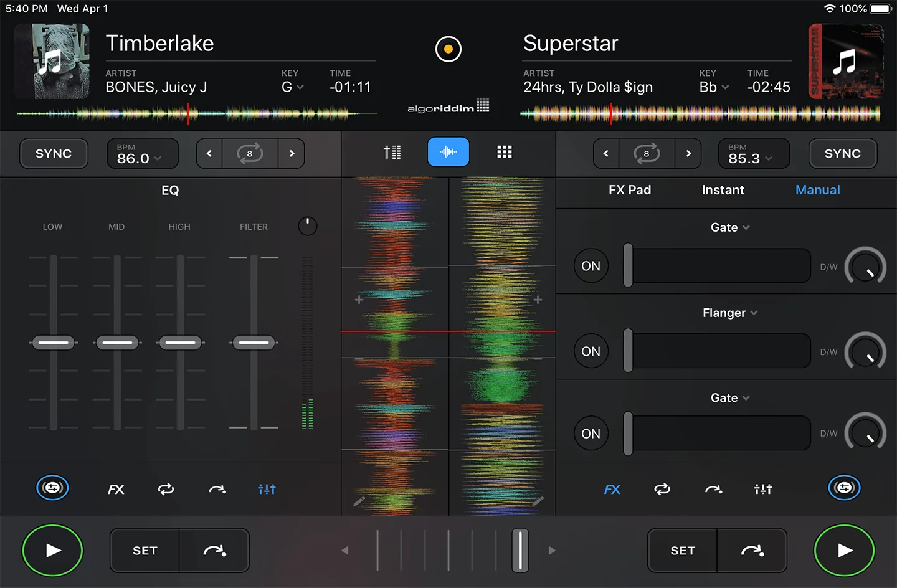Click the bottom Gate D/W knob
Image resolution: width=897 pixels, height=588 pixels.
[x=865, y=432]
